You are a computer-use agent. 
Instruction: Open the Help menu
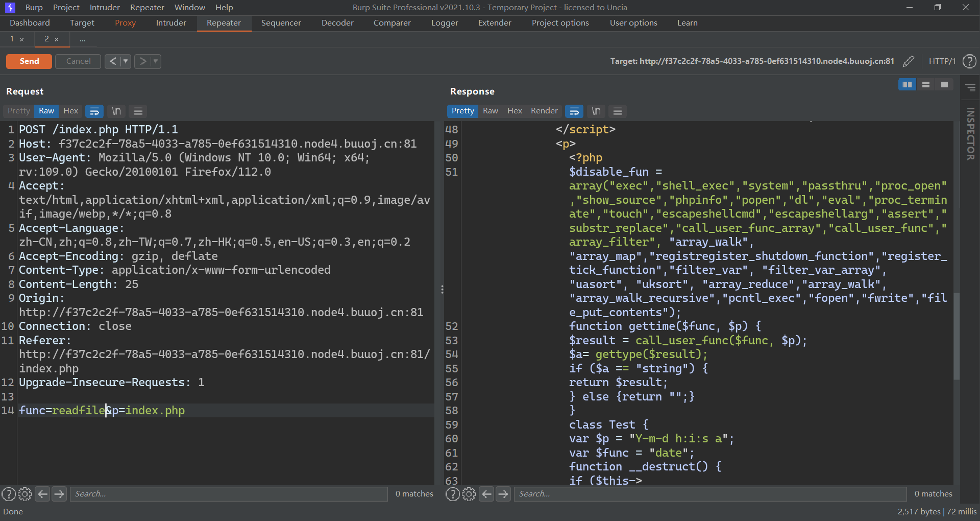[224, 8]
